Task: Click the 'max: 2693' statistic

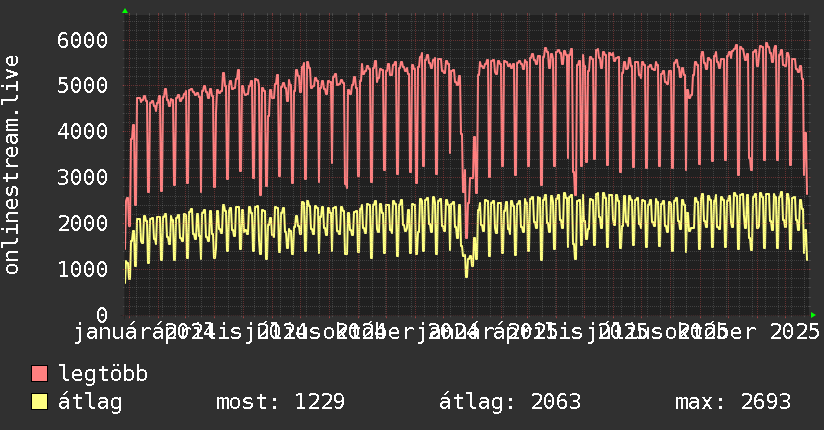Action: point(733,402)
